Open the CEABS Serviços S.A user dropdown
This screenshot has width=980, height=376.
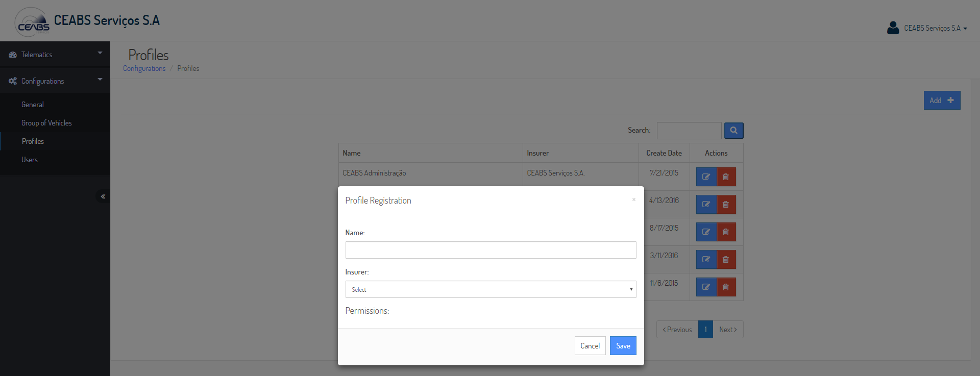pos(935,28)
